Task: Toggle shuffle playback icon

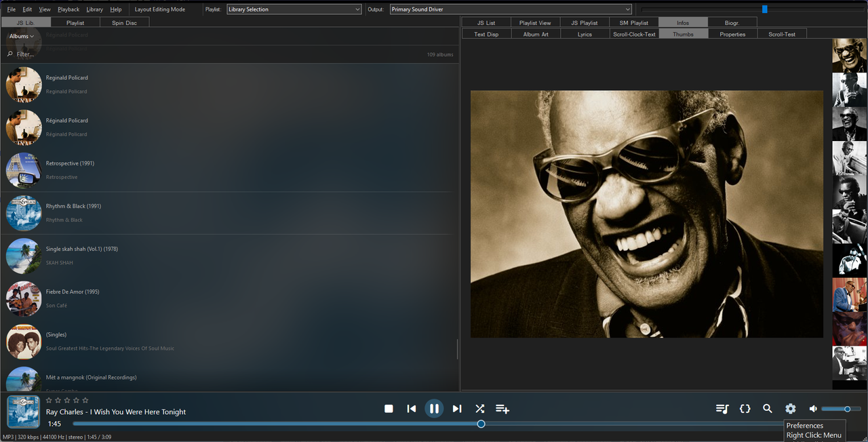Action: tap(479, 409)
